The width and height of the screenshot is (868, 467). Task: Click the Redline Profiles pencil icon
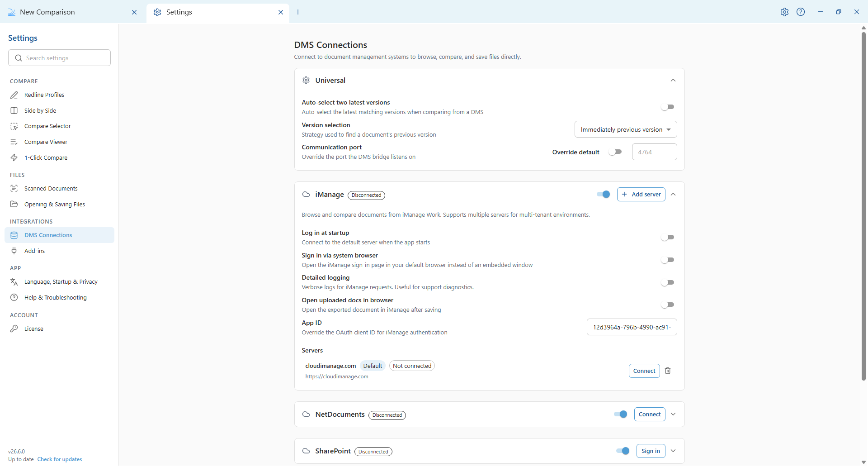[14, 95]
